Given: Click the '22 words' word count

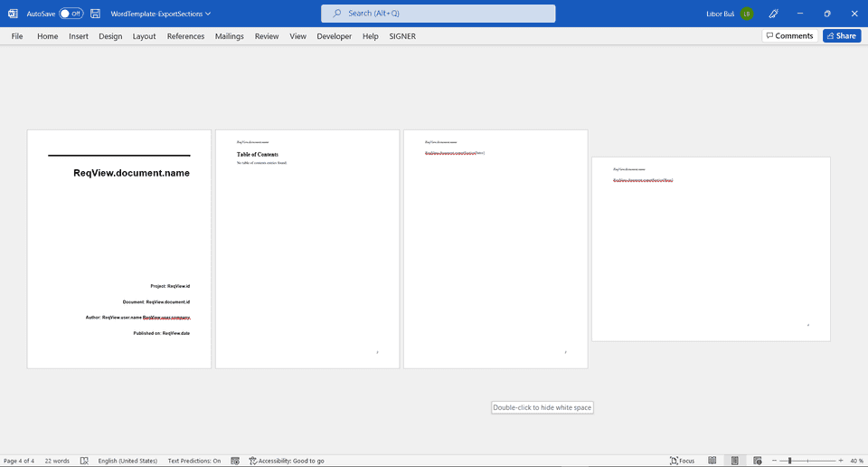Looking at the screenshot, I should pyautogui.click(x=57, y=461).
